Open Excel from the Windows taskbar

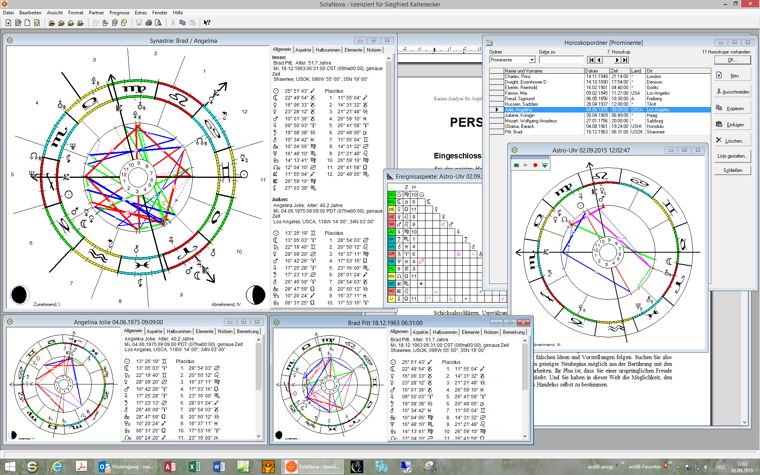(x=193, y=467)
